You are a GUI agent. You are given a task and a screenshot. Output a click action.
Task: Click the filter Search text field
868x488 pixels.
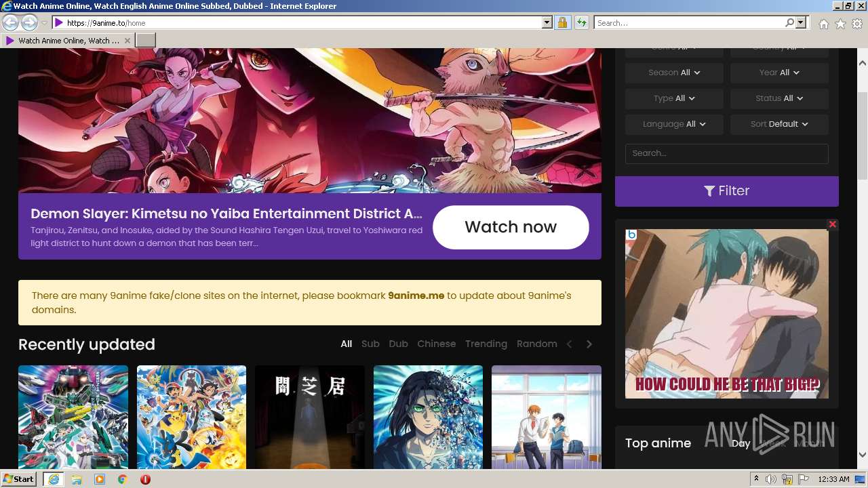tap(727, 153)
